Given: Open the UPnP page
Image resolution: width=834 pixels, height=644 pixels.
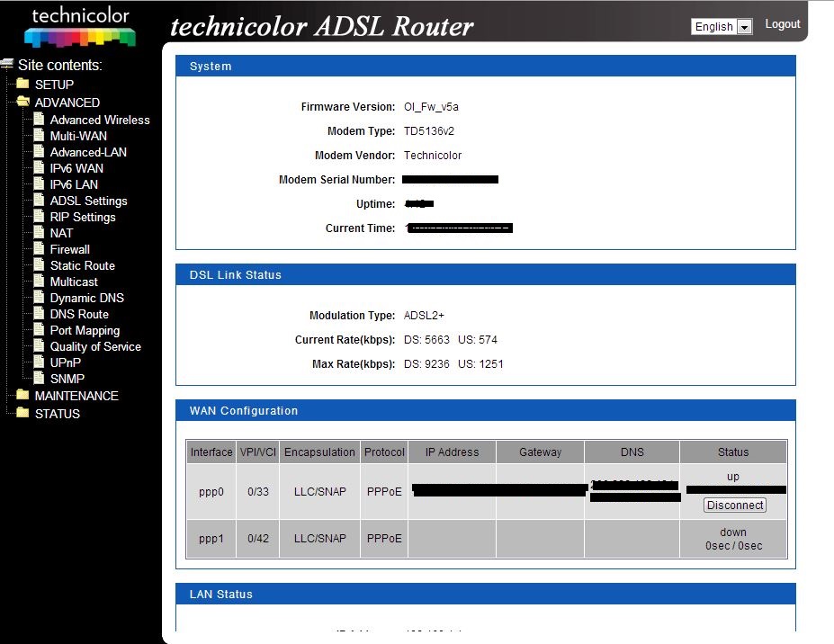Looking at the screenshot, I should (66, 362).
